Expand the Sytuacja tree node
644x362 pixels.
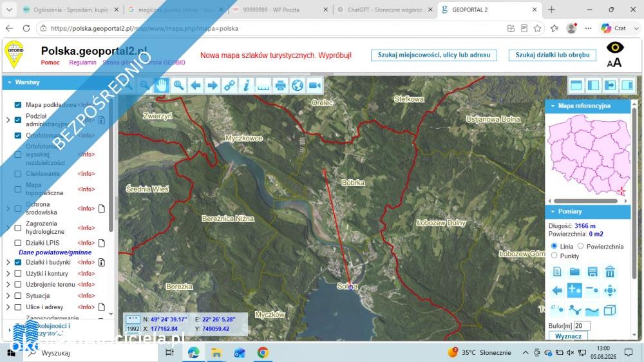pyautogui.click(x=8, y=296)
